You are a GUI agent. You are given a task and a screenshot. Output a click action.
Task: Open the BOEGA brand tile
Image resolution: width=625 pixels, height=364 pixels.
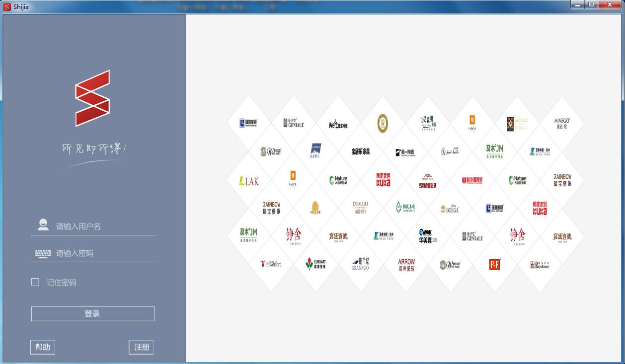coord(450,208)
